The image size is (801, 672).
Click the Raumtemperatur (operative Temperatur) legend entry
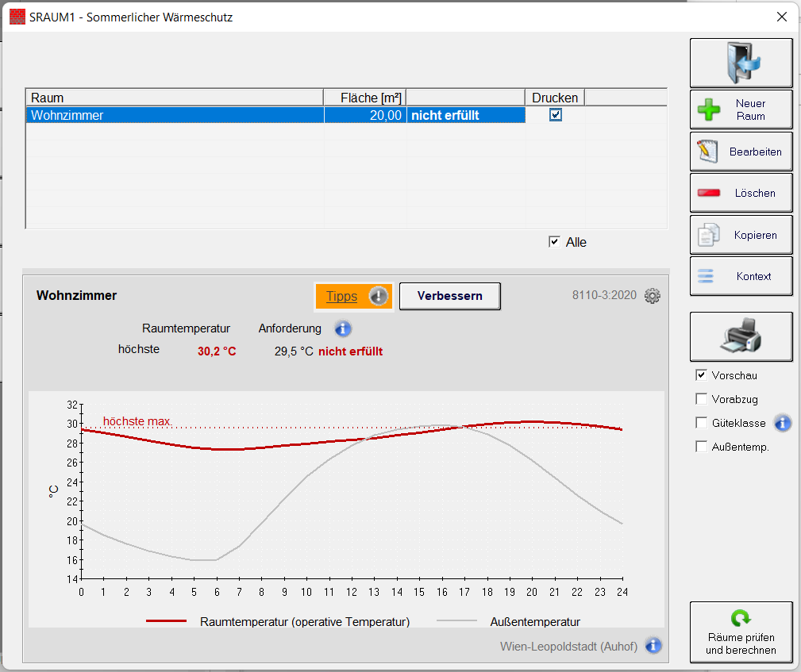[305, 622]
